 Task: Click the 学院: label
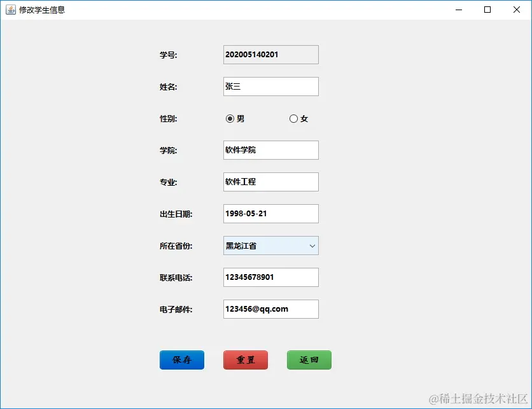[x=168, y=150]
